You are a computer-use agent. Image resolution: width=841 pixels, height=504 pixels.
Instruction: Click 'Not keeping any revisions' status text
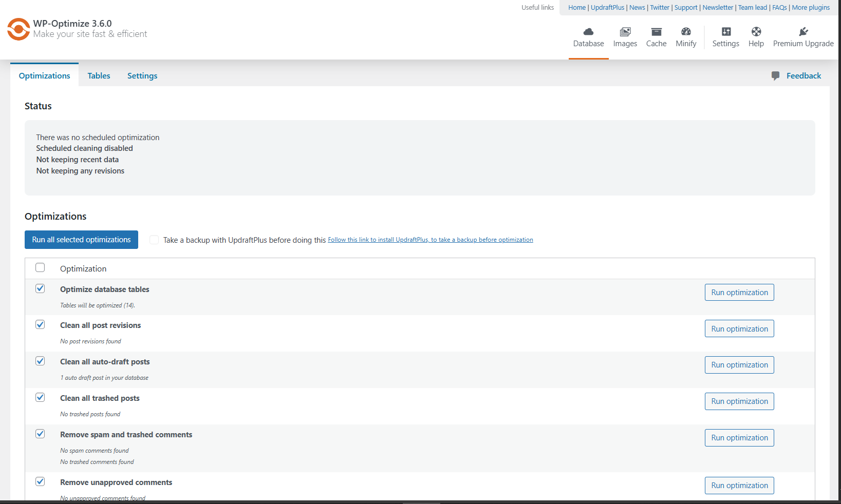coord(80,171)
